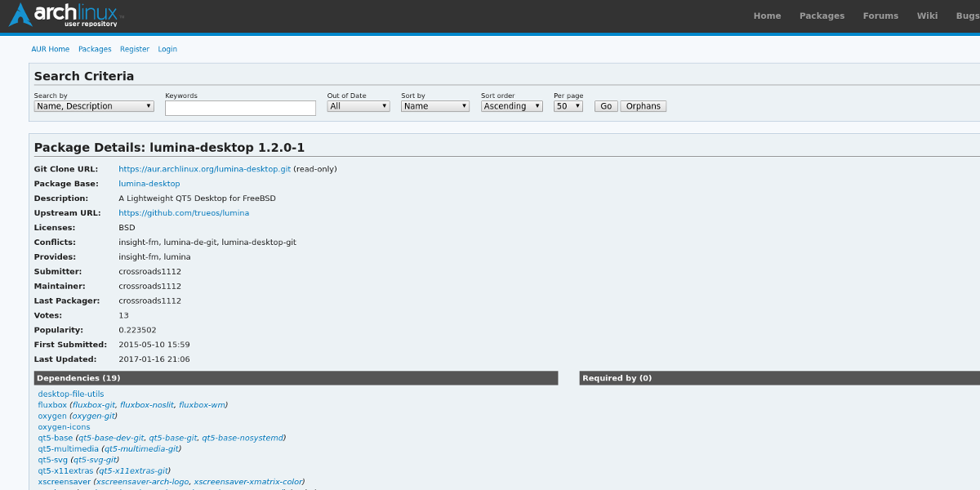Open the oxygen-git provider link
Viewport: 980px width, 490px height.
click(x=93, y=416)
